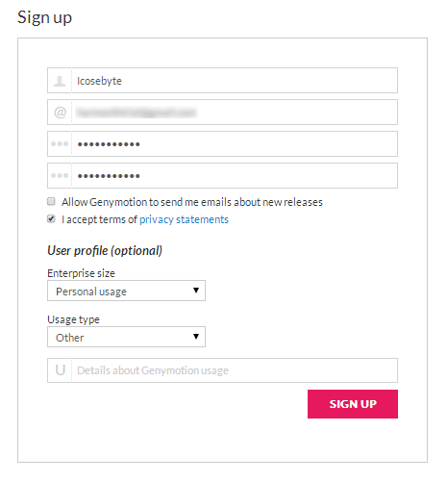Submit the form with SIGN UP button
The width and height of the screenshot is (448, 482).
coord(353,404)
